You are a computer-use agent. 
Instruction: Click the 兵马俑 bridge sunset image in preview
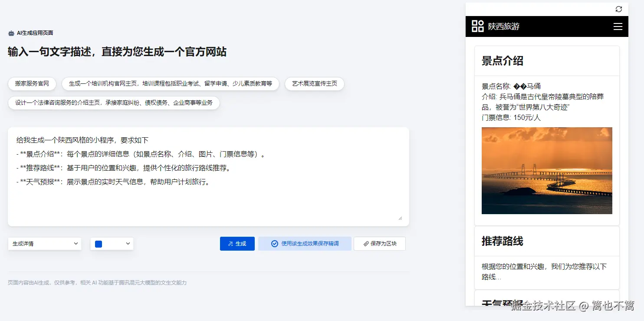pyautogui.click(x=547, y=171)
